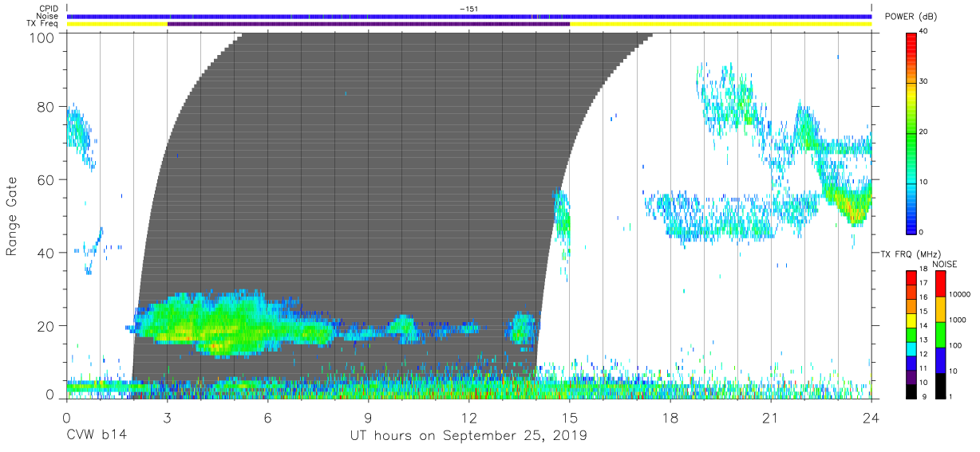
Task: Click the TX FRQ (MHz) color scale
Action: [x=911, y=335]
